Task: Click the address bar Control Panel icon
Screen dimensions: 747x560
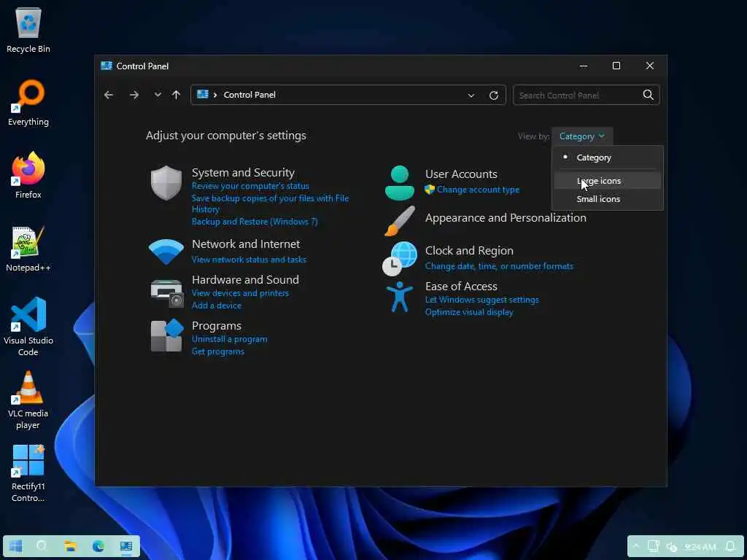Action: (203, 94)
